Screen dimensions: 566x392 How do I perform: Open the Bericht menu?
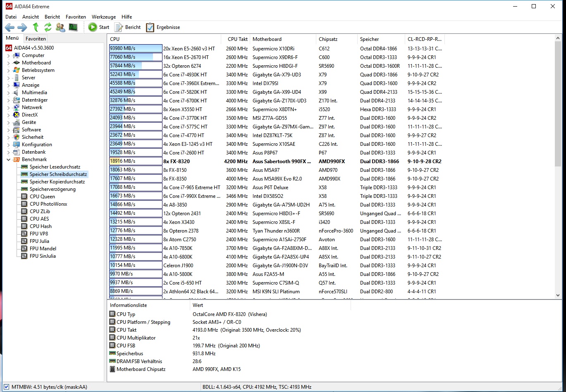pyautogui.click(x=53, y=17)
